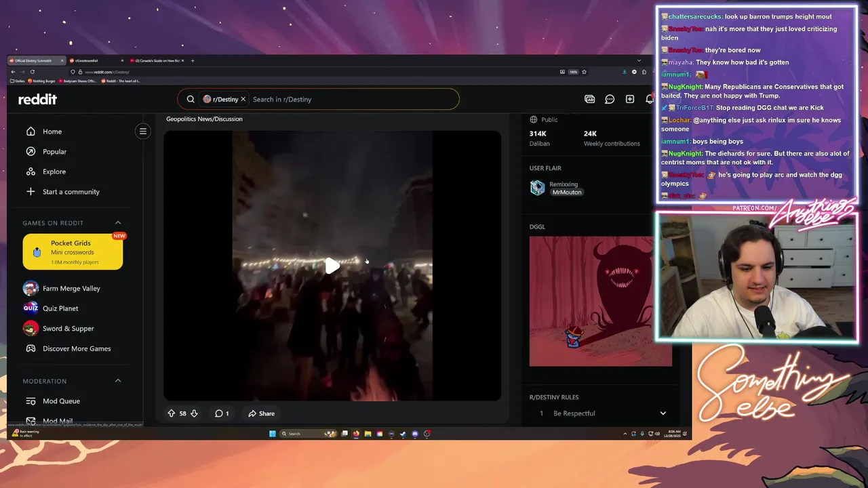Click the Public community label
The width and height of the screenshot is (868, 488).
click(x=544, y=119)
